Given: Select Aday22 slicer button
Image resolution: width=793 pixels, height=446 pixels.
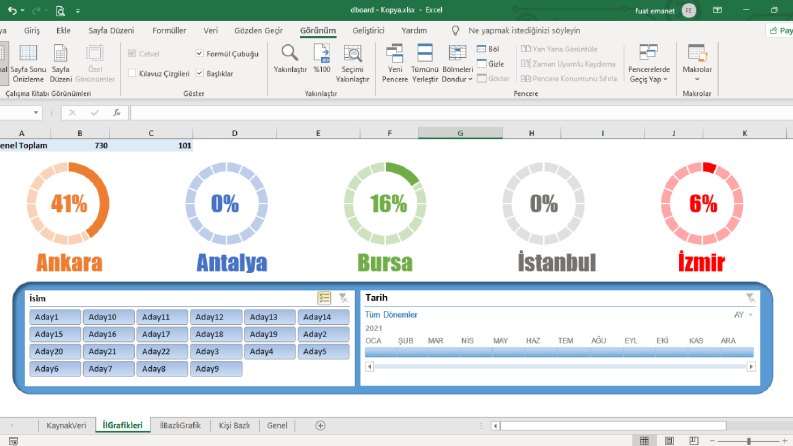Looking at the screenshot, I should click(x=162, y=351).
